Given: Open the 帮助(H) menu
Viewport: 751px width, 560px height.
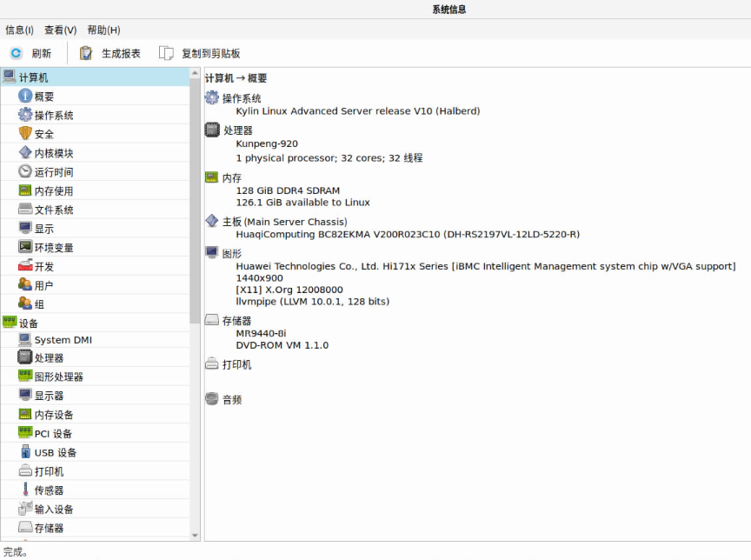Looking at the screenshot, I should coord(103,30).
